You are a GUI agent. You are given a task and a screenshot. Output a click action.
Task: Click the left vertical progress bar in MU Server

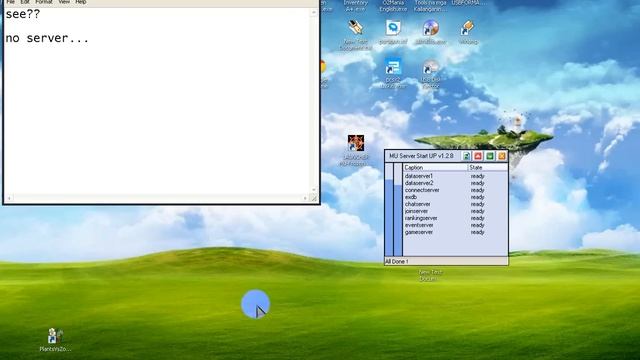[x=389, y=209]
